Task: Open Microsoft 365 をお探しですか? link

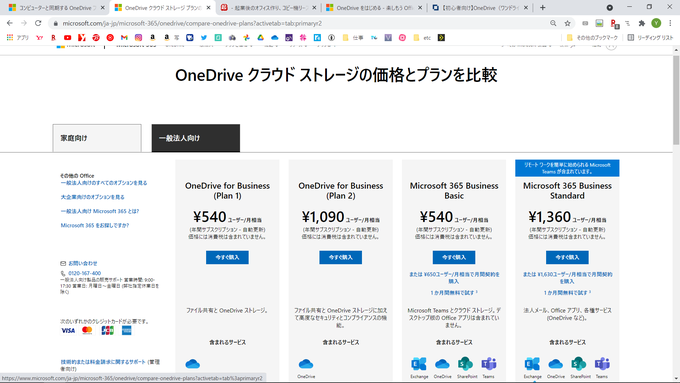Action: [x=95, y=226]
